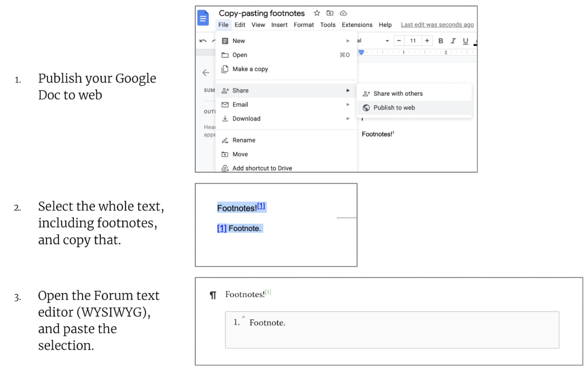
Task: Click Last edit was seconds ago link
Action: point(437,25)
